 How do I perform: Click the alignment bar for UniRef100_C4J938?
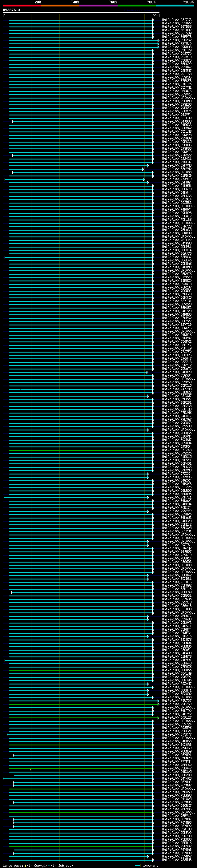tap(83, 122)
